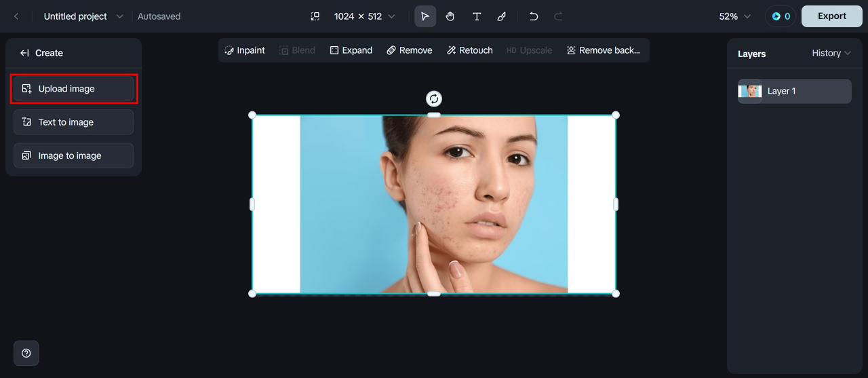Click the Layer 1 thumbnail
The height and width of the screenshot is (378, 868).
pos(750,91)
